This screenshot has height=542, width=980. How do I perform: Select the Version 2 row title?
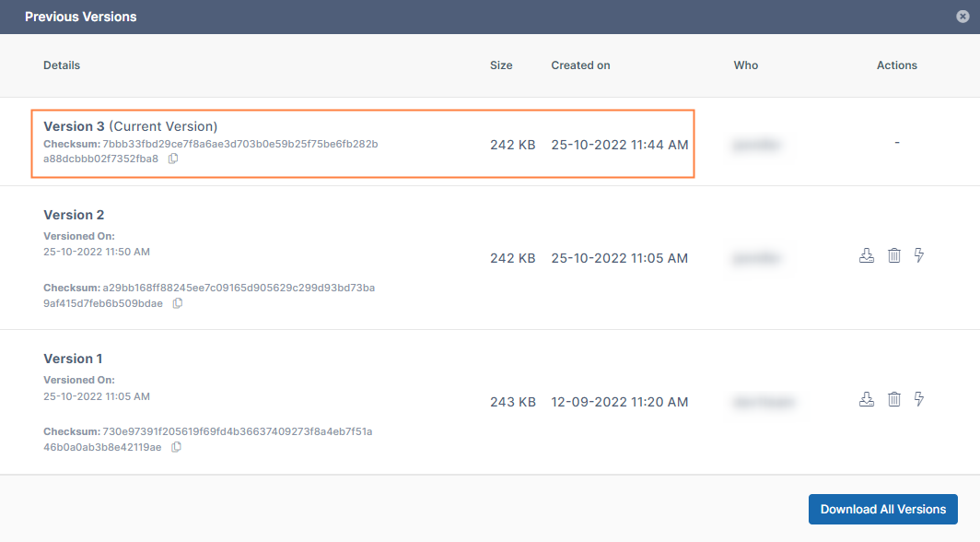click(x=74, y=215)
